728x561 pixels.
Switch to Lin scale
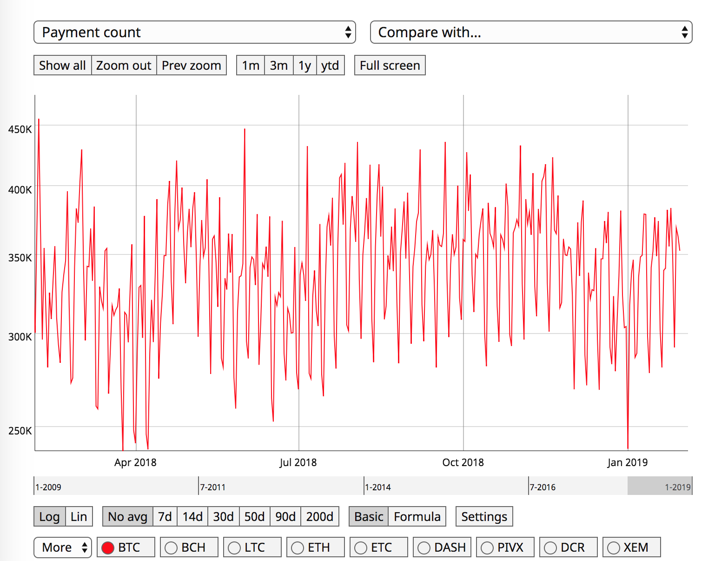pyautogui.click(x=79, y=516)
